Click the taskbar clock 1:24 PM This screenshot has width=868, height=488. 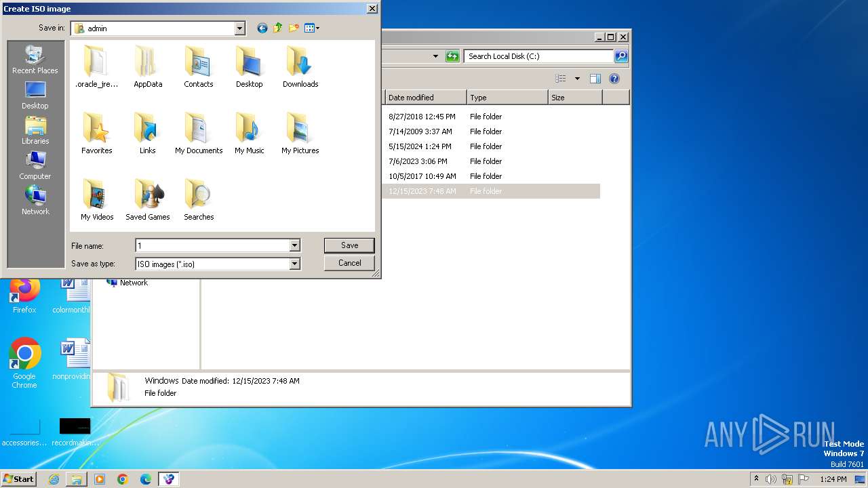point(833,479)
